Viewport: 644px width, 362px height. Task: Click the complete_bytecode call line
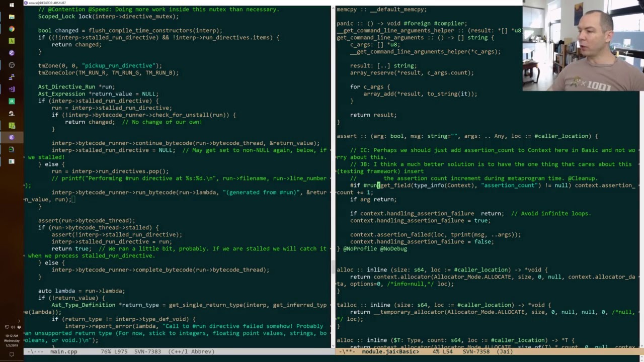point(160,269)
